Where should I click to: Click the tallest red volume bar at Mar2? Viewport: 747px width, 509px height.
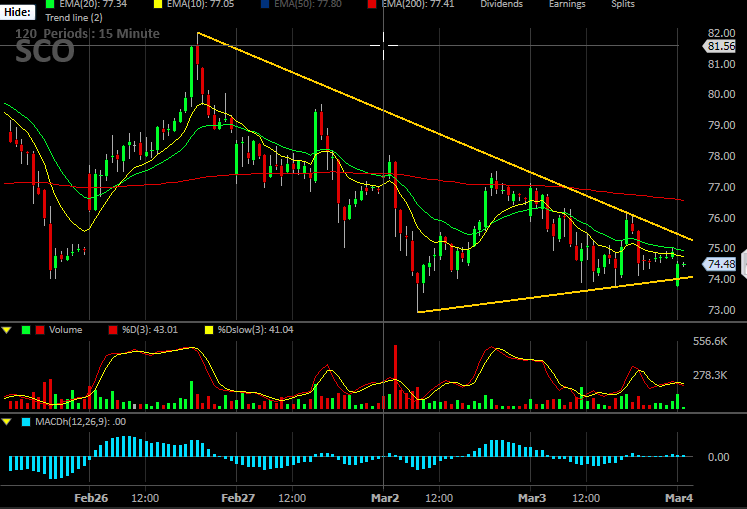tap(395, 377)
